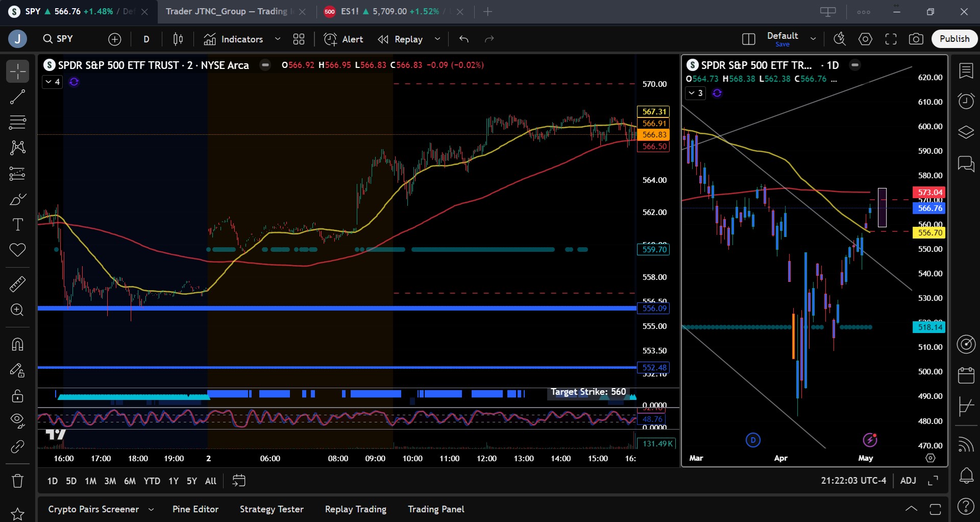Open the Pine Editor tab
Screen dimensions: 980x522
195,509
